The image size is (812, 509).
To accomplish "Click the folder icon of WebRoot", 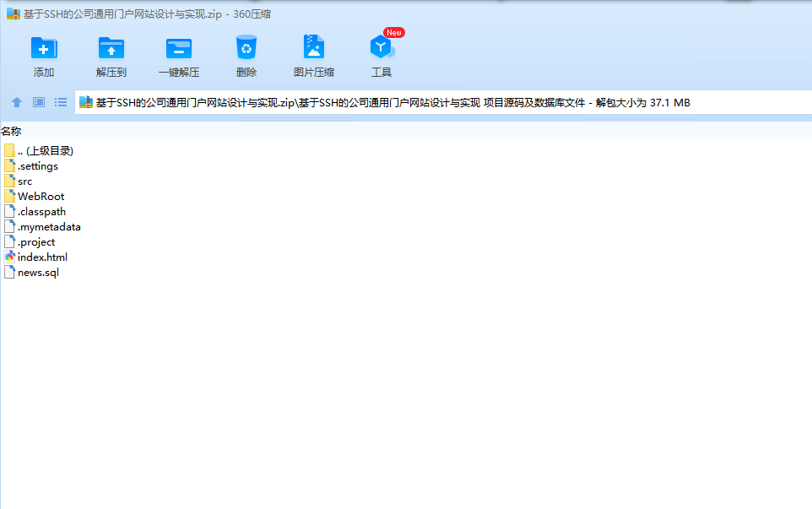I will (x=9, y=196).
